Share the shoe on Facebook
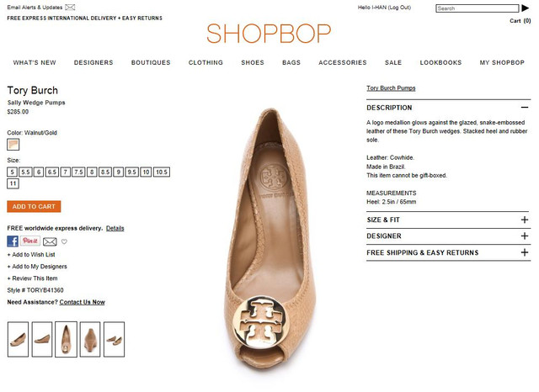The height and width of the screenshot is (392, 539). pos(13,241)
